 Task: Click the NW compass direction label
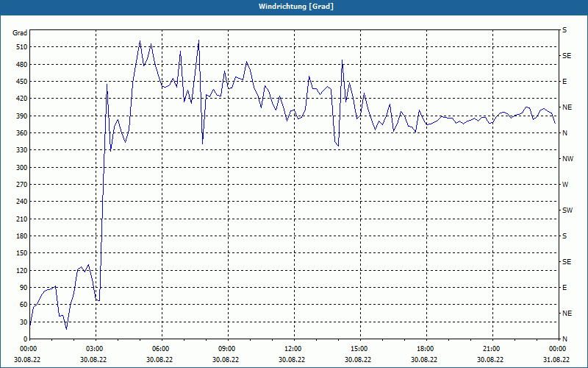pyautogui.click(x=568, y=159)
